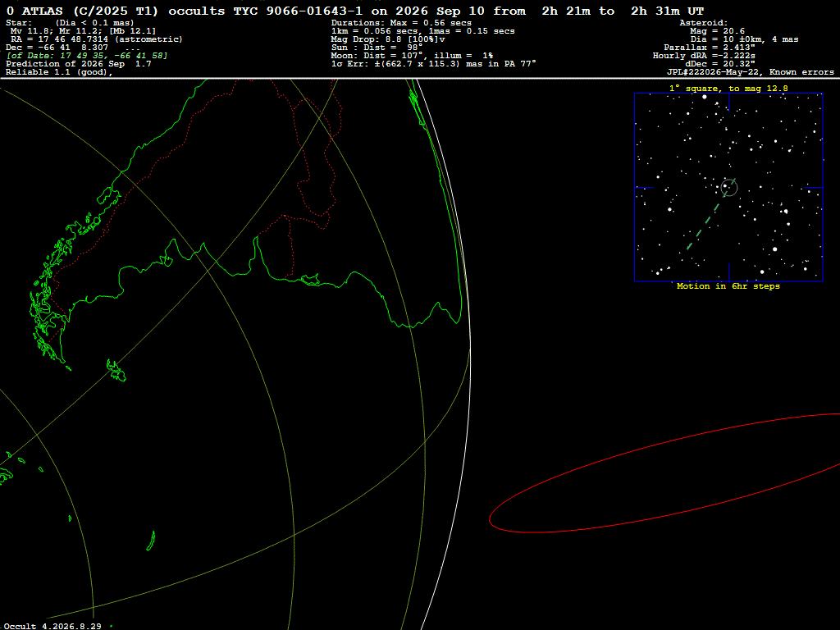This screenshot has width=840, height=630.
Task: Click the green 'of Date' coordinates text
Action: [x=87, y=56]
